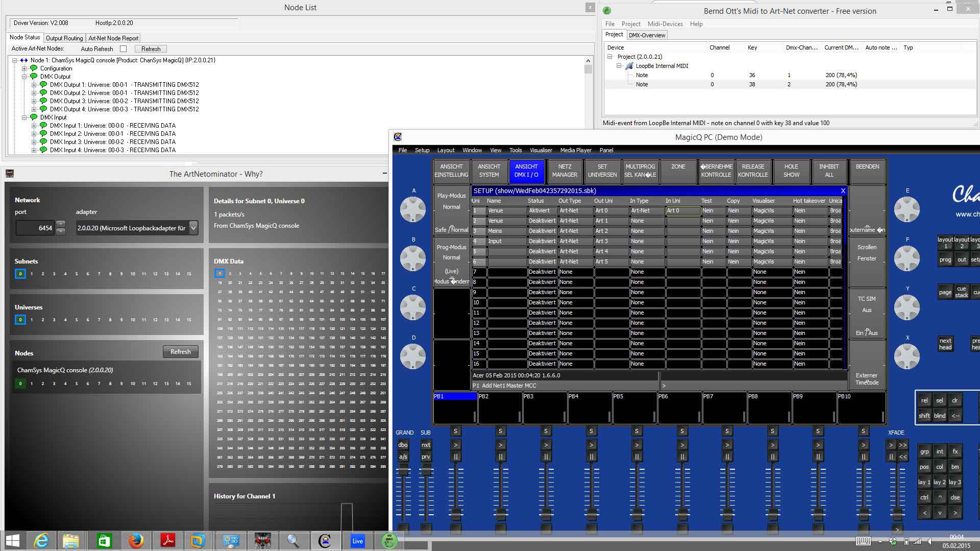Click the SET UNIVERSEN button
Screen dimensions: 980x551
point(602,171)
